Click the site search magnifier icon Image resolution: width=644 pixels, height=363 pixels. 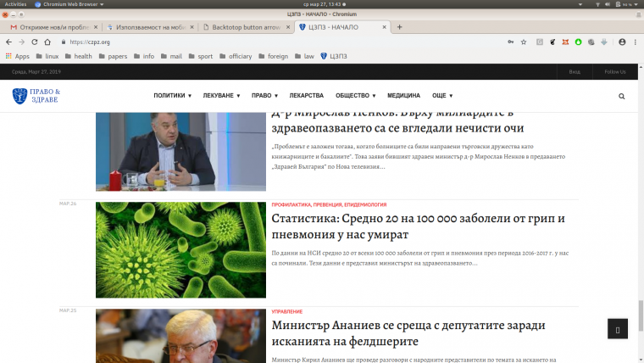622,96
